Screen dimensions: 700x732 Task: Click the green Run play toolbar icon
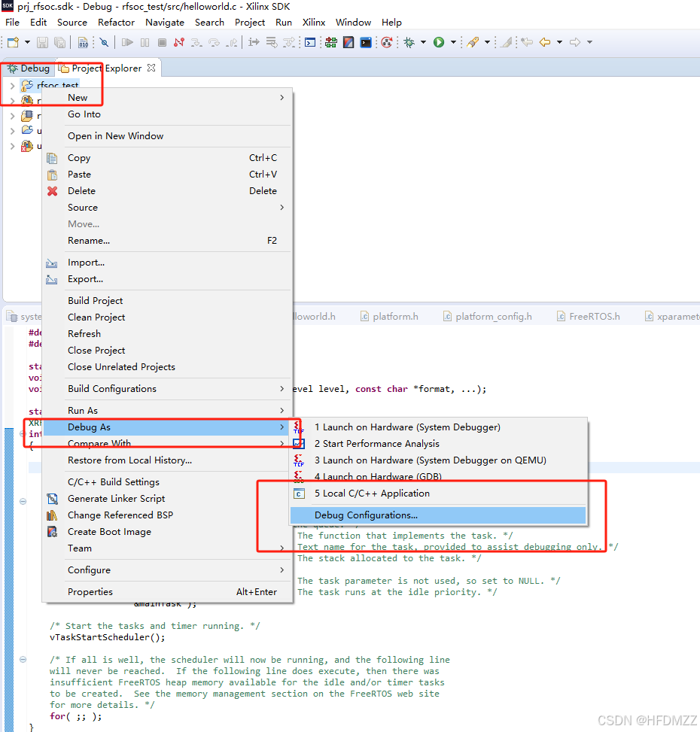pyautogui.click(x=439, y=42)
